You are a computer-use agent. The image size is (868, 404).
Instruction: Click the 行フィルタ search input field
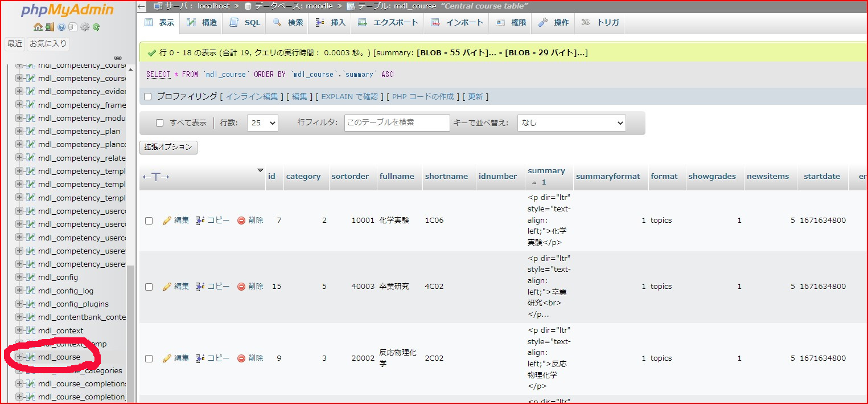[x=397, y=123]
